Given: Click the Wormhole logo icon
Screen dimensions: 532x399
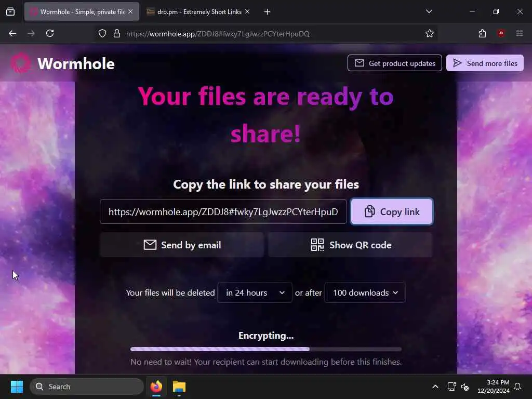Looking at the screenshot, I should [21, 63].
